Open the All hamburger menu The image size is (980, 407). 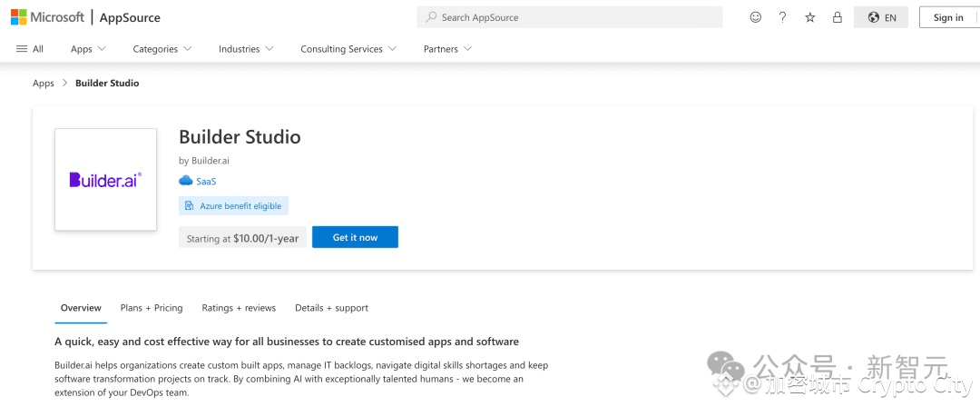pos(29,49)
